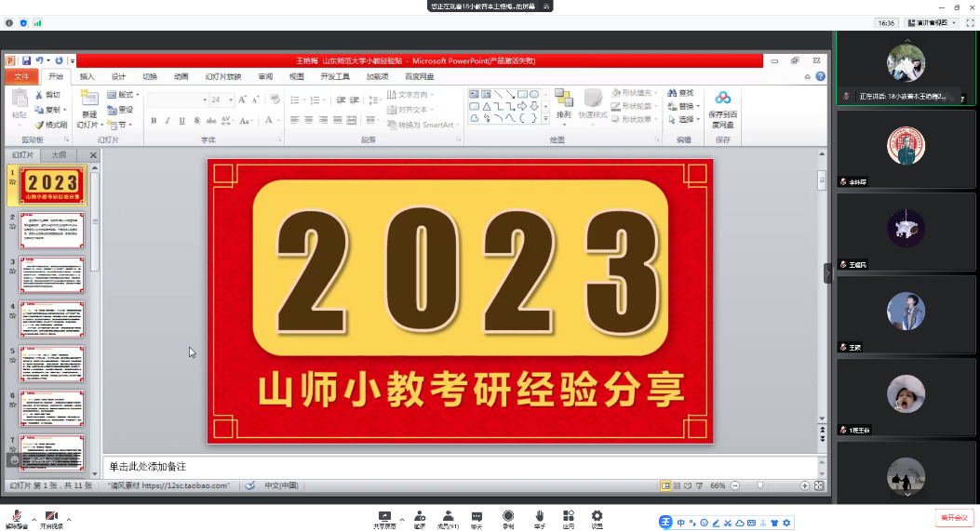Open the File tab
This screenshot has height=531, width=980.
[x=21, y=77]
